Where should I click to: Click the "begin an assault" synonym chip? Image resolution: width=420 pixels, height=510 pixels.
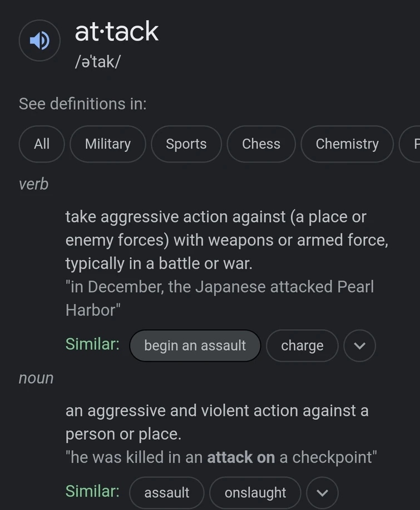195,346
